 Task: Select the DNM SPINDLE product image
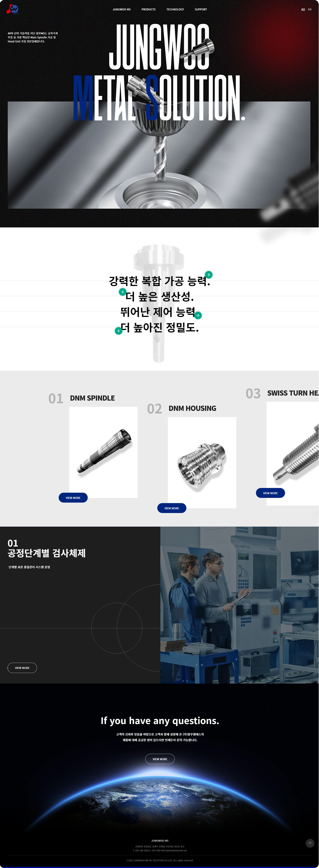point(103,452)
